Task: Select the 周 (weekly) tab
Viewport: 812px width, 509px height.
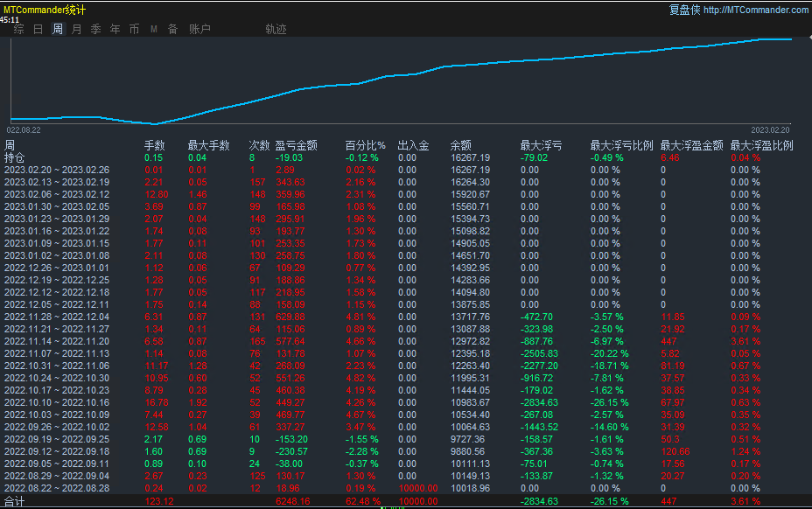Action: [x=58, y=29]
